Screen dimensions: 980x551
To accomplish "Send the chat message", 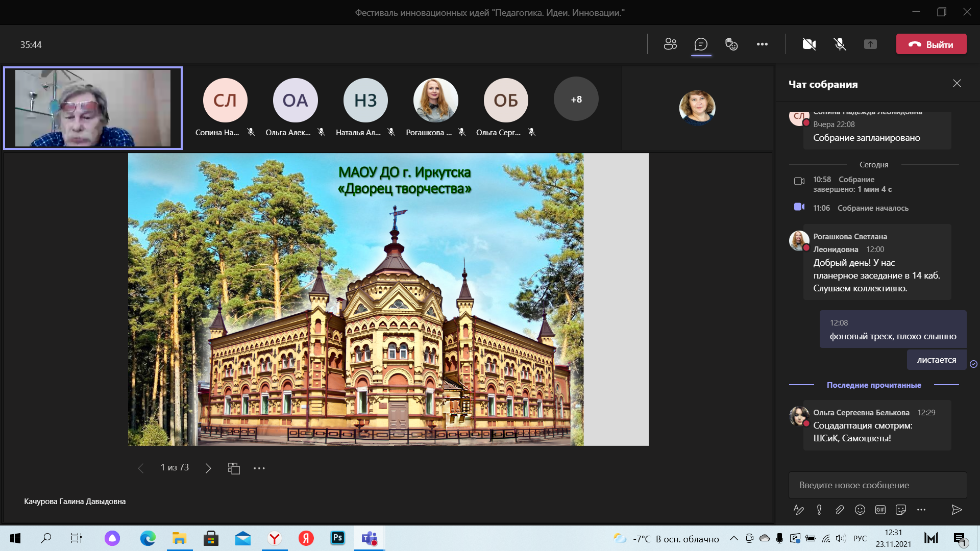I will [957, 509].
